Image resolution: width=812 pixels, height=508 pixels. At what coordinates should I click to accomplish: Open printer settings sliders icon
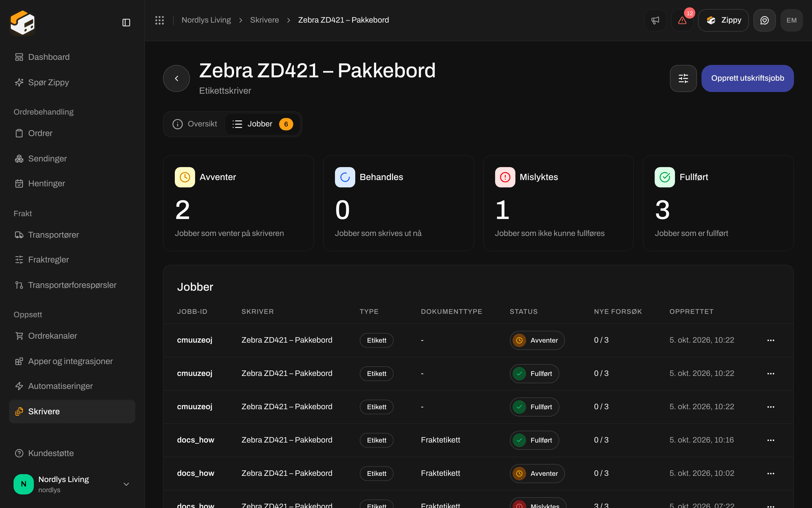(x=683, y=78)
